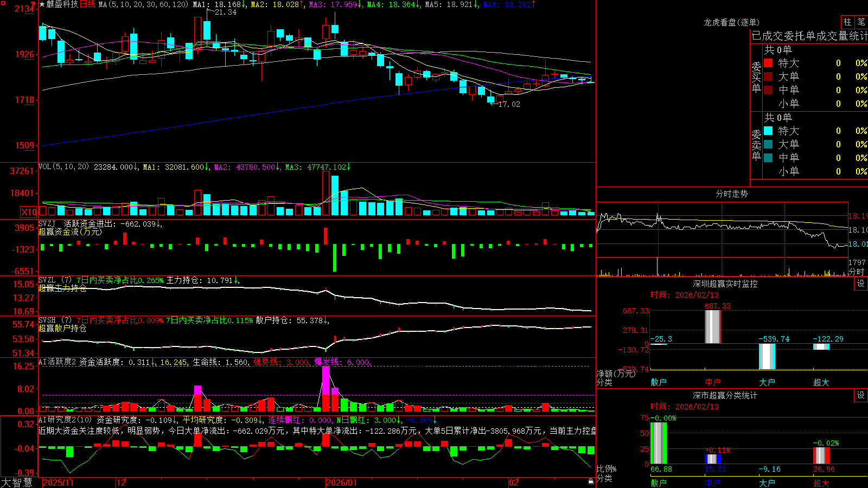Click the 龙虎看盘(逐单) panel title
The width and height of the screenshot is (868, 488).
point(731,22)
